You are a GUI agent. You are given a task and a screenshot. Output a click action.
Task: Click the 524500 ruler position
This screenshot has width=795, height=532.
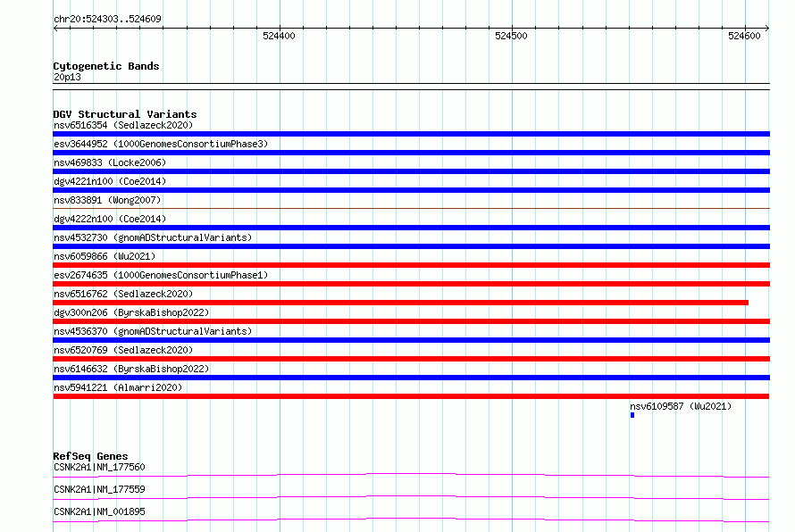pos(511,36)
